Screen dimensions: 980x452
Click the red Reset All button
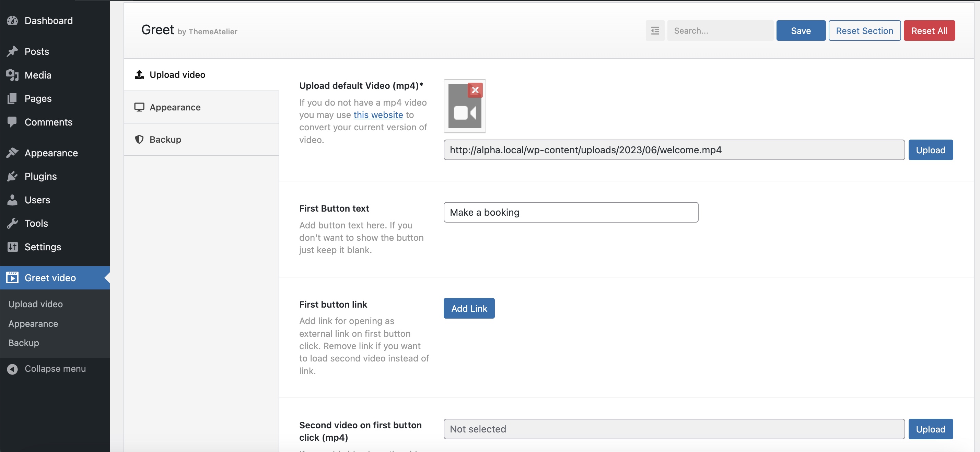[x=929, y=31]
